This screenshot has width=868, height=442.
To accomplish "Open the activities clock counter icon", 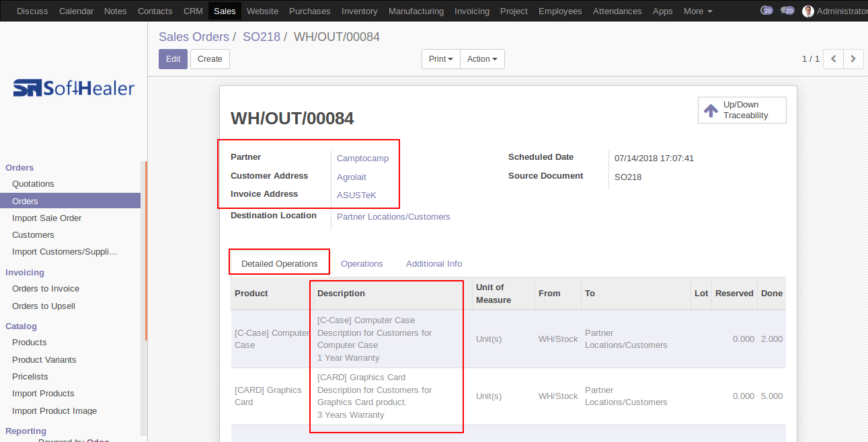I will coord(766,11).
